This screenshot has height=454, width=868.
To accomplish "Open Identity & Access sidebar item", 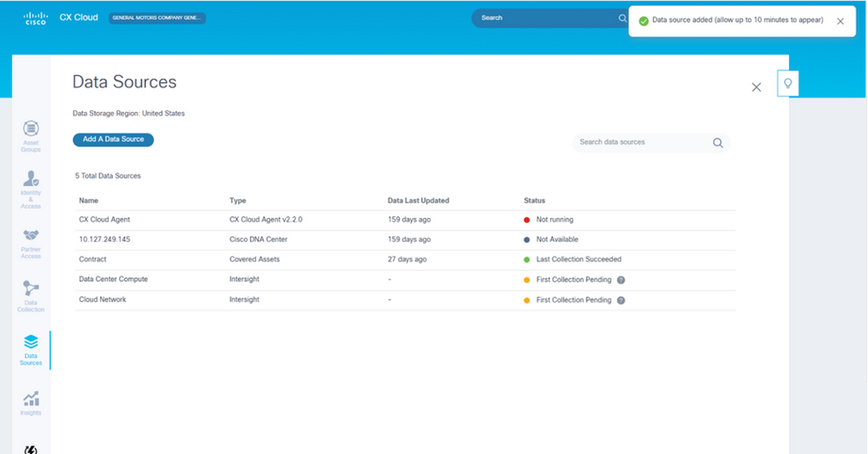I will tap(31, 189).
